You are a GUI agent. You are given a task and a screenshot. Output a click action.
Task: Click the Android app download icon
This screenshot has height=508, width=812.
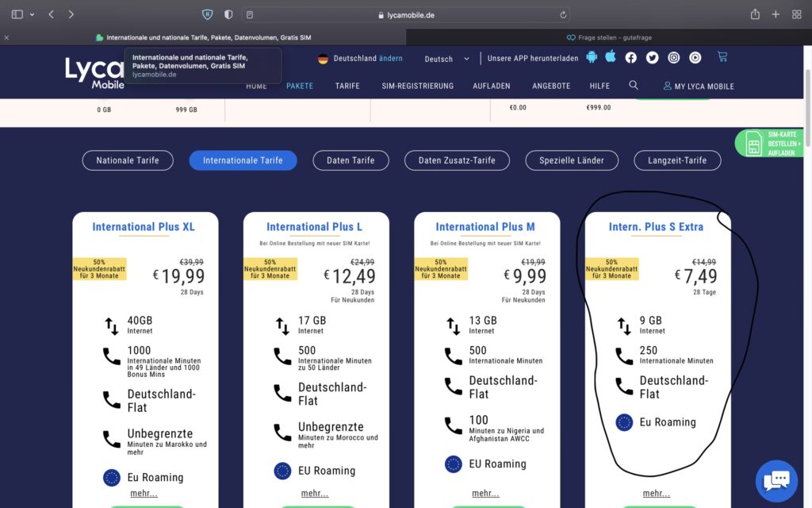tap(592, 57)
